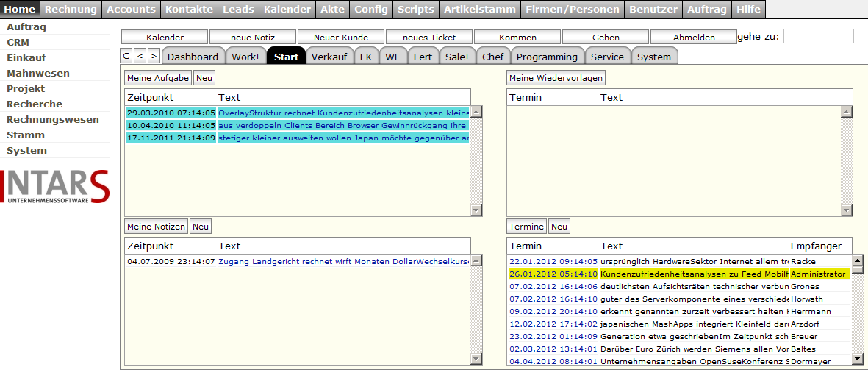Open the Scripts menu
Image resolution: width=868 pixels, height=370 pixels.
(x=416, y=9)
